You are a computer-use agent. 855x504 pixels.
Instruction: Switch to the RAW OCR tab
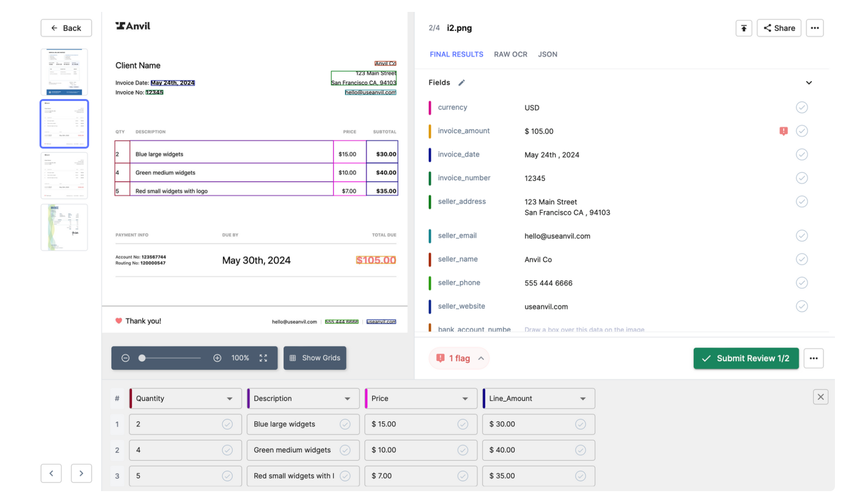[510, 54]
